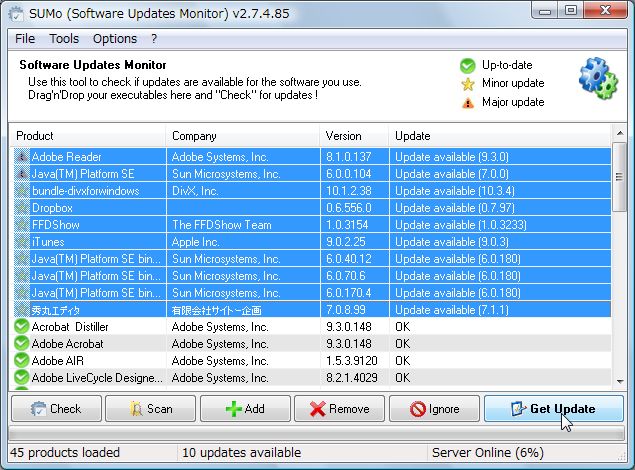Image resolution: width=635 pixels, height=470 pixels.
Task: Sort by the Version column header
Action: [x=354, y=136]
